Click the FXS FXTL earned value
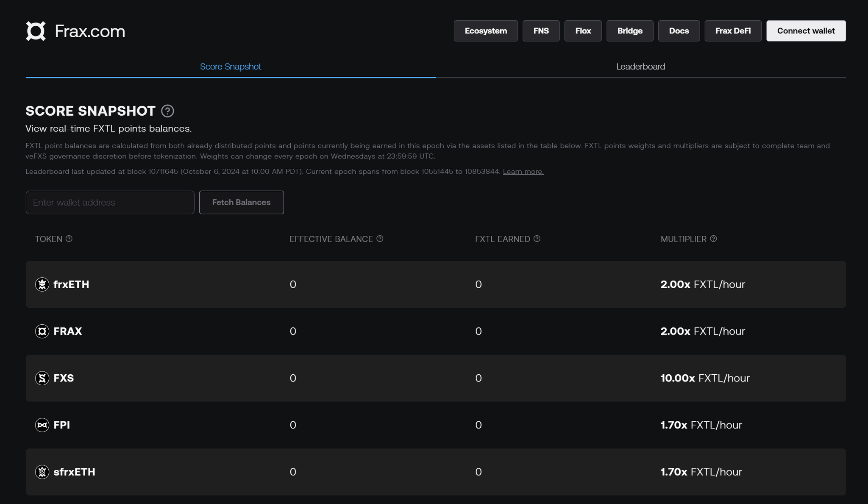This screenshot has width=868, height=504. [x=479, y=378]
